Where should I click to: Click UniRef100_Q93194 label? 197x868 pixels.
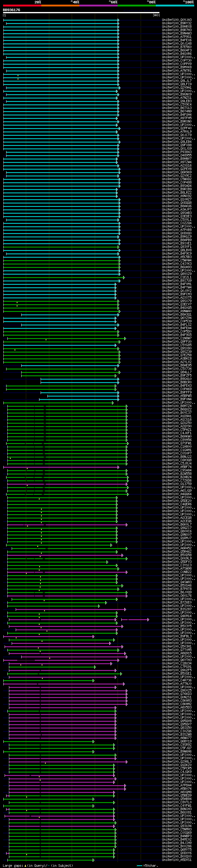177,826
